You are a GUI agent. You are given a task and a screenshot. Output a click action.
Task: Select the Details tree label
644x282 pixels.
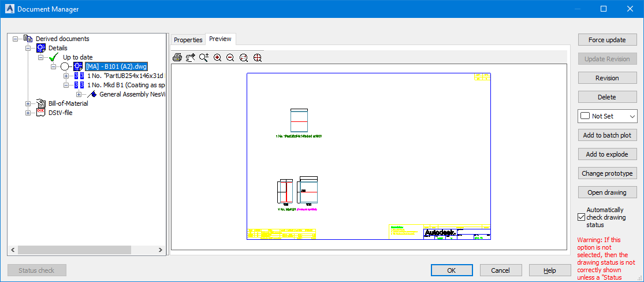58,48
